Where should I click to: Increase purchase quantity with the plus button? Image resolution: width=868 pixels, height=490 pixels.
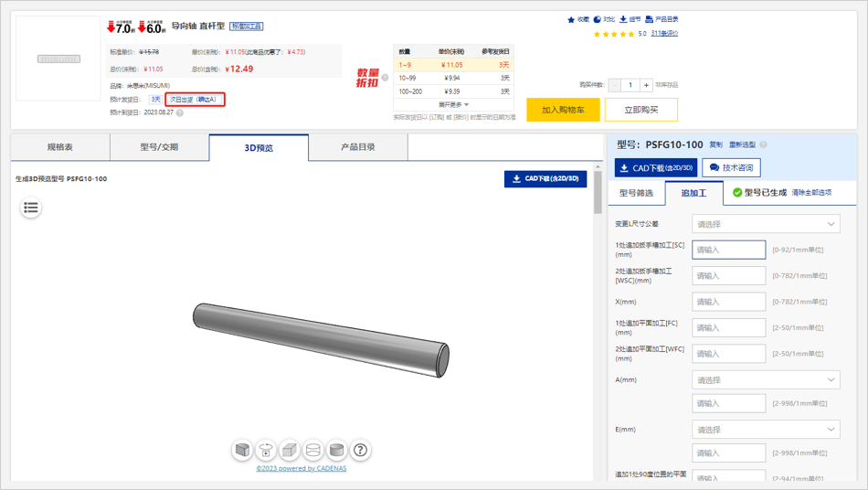click(x=646, y=85)
